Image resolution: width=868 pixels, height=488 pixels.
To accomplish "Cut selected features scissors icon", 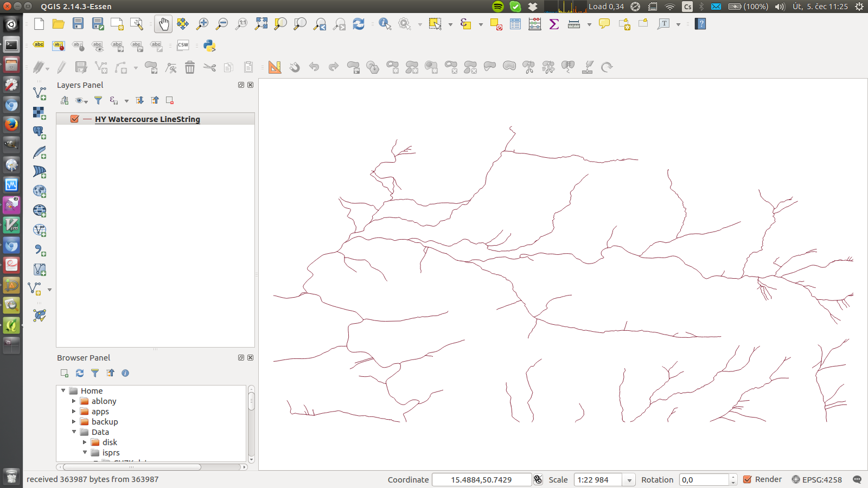I will (x=209, y=67).
